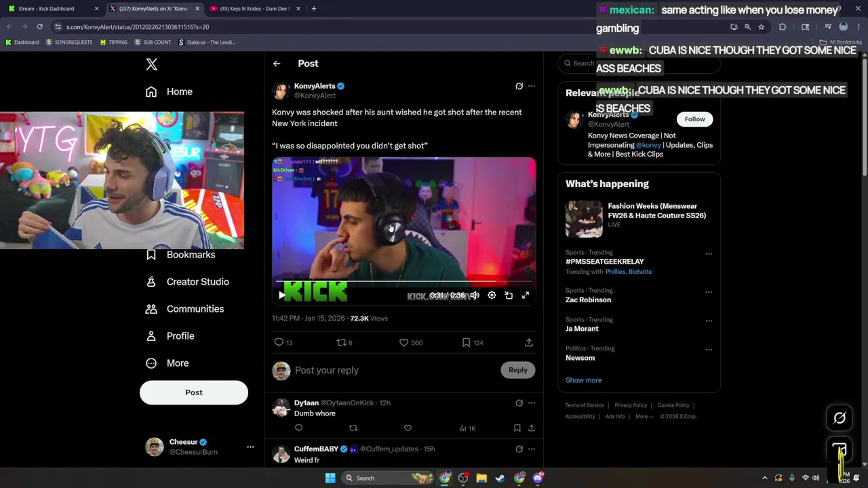Expand the More menu in sidebar
Image resolution: width=868 pixels, height=488 pixels.
[x=167, y=363]
